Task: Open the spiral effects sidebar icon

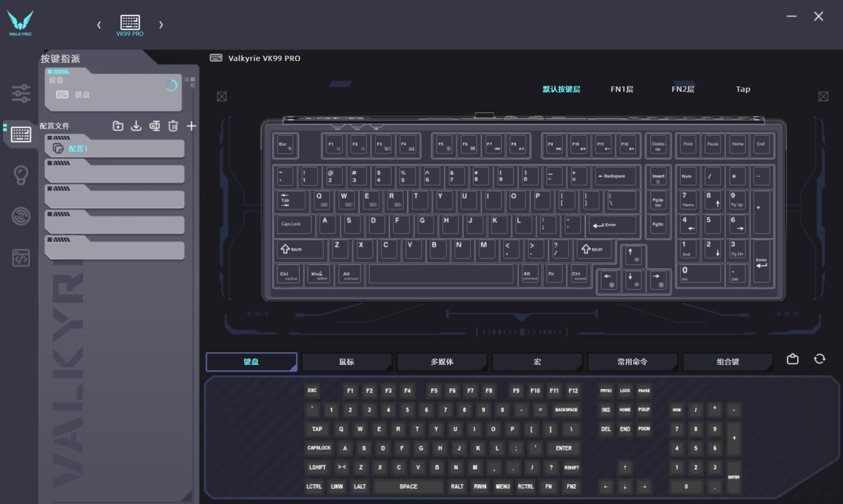Action: click(21, 216)
